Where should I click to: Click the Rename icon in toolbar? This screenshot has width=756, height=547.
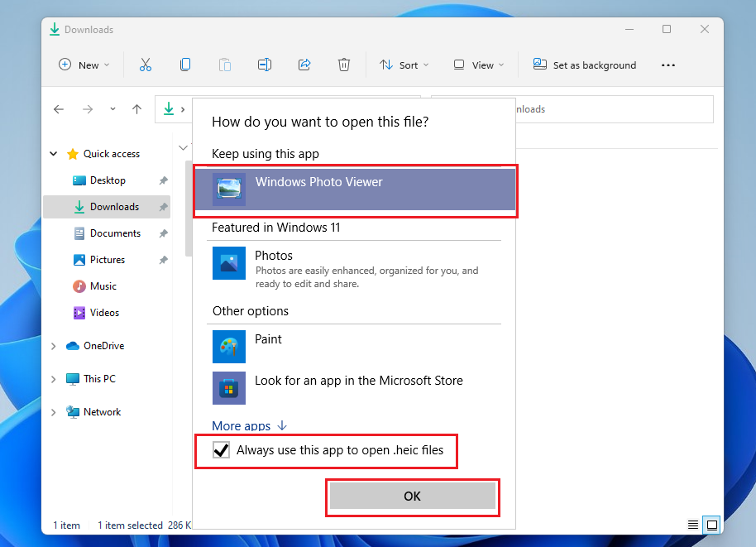click(264, 65)
